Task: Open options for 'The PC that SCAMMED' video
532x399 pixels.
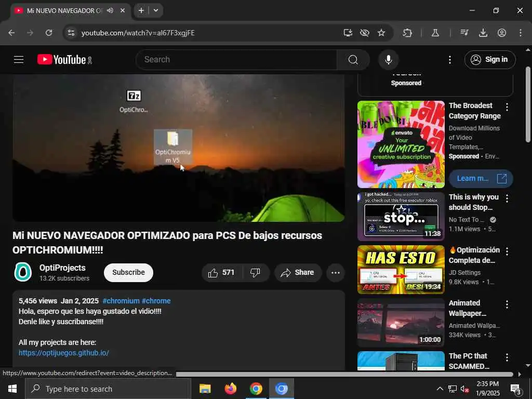Action: [x=507, y=357]
